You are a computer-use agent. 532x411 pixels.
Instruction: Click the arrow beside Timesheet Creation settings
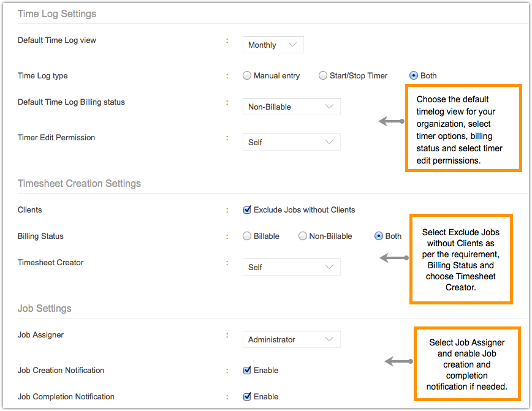pyautogui.click(x=394, y=258)
